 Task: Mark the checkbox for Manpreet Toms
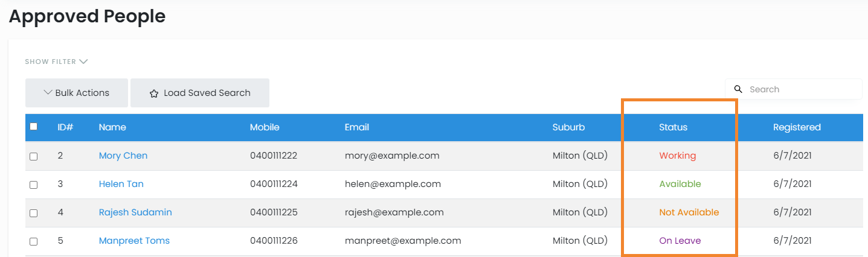click(34, 241)
